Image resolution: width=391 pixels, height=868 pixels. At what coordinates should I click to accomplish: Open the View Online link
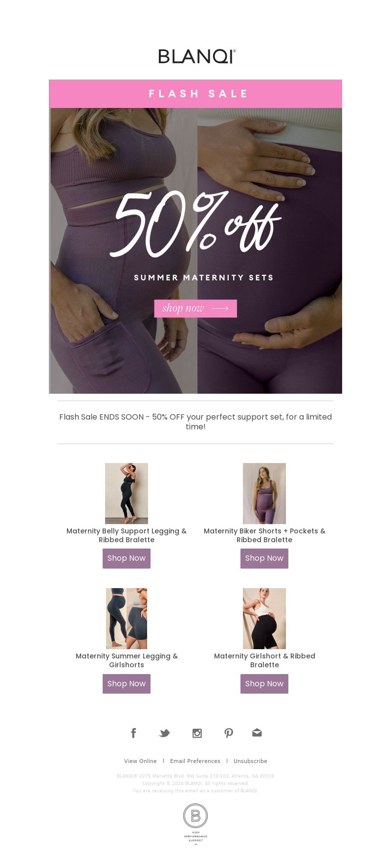[x=140, y=761]
